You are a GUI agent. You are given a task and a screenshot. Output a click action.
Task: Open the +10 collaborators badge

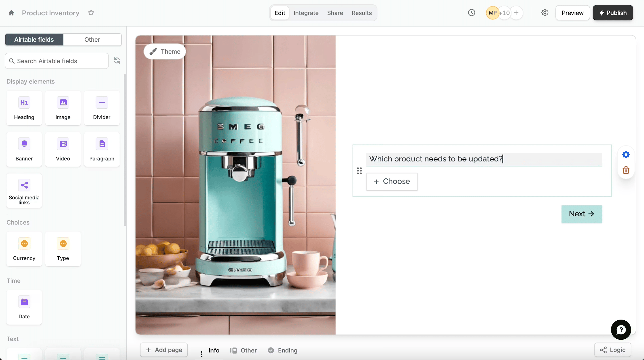coord(504,13)
